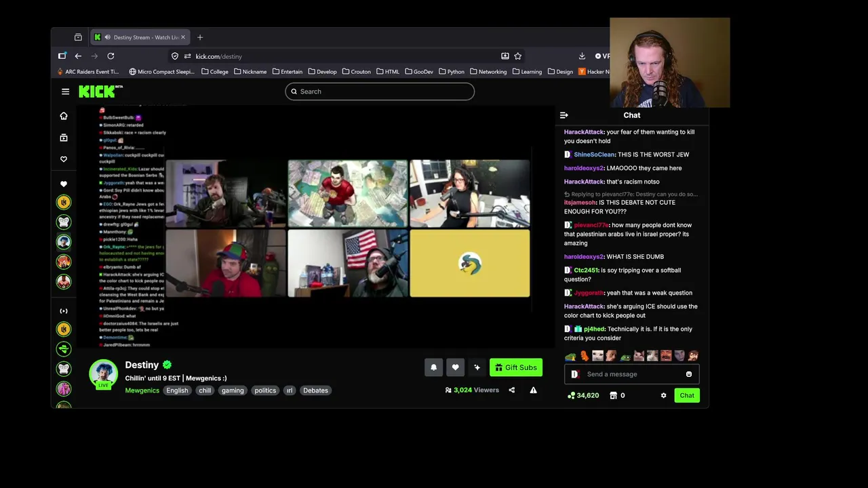868x488 pixels.
Task: Click the Mewgenics category link
Action: click(142, 390)
